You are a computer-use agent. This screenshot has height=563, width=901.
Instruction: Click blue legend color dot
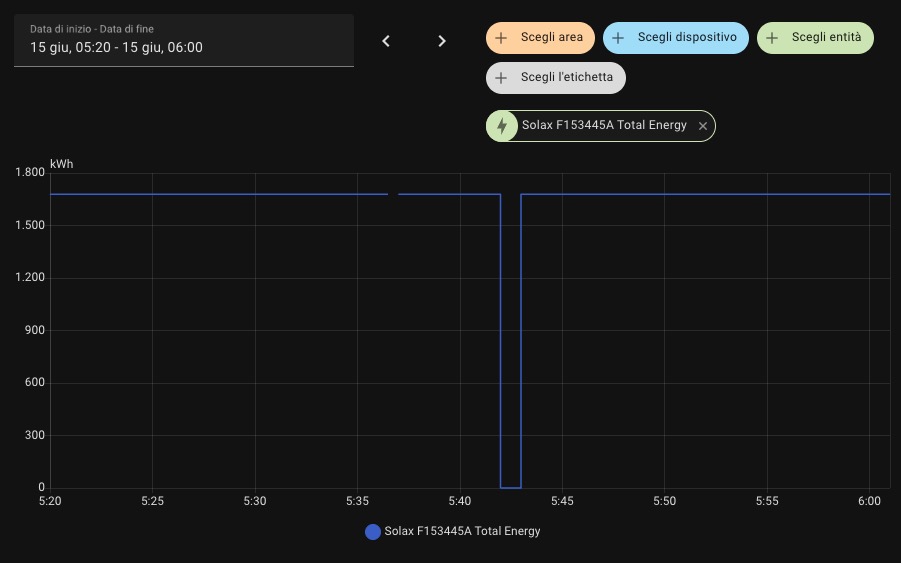pos(373,532)
